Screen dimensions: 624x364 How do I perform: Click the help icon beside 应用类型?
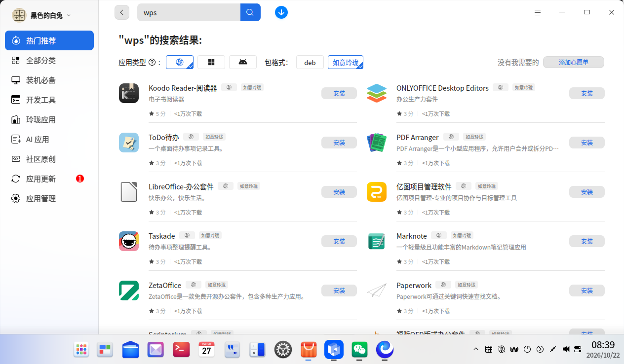point(152,63)
